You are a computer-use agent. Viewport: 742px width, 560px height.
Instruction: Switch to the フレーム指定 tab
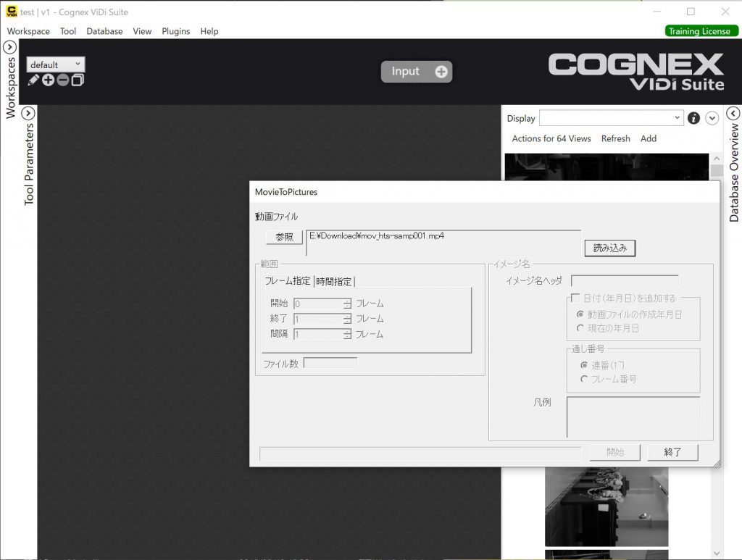point(287,281)
